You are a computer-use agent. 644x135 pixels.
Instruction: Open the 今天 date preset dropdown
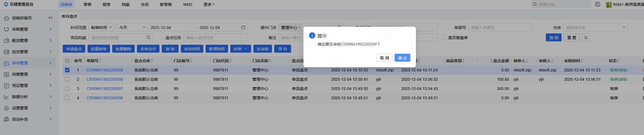pos(132,27)
